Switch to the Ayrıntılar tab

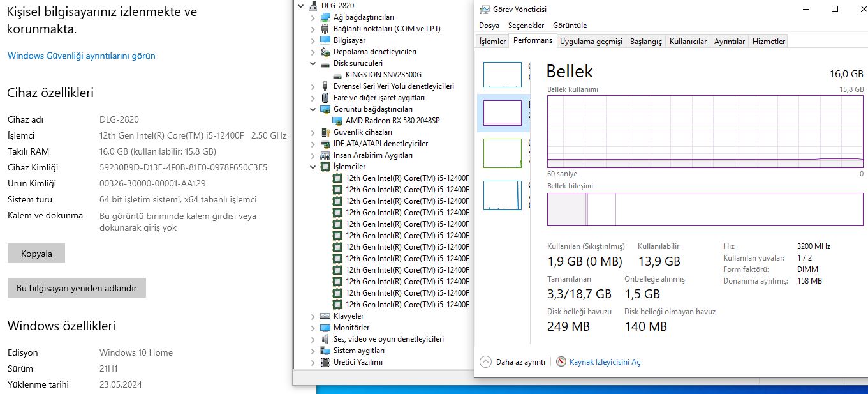[730, 42]
